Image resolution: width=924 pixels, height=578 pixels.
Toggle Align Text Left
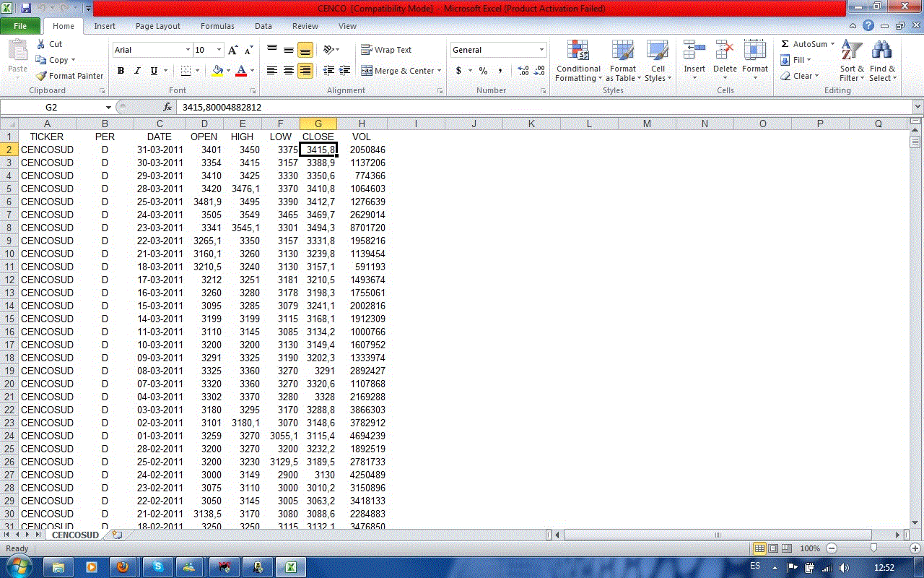(272, 71)
